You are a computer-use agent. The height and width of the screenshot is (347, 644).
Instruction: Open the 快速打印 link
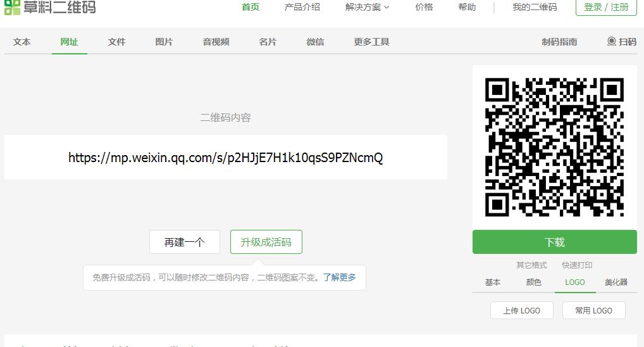(x=577, y=265)
